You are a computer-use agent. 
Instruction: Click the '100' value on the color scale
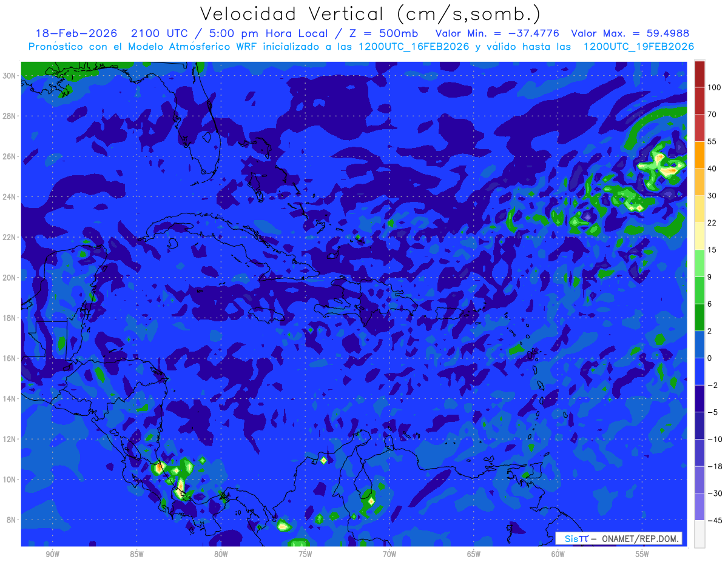715,87
